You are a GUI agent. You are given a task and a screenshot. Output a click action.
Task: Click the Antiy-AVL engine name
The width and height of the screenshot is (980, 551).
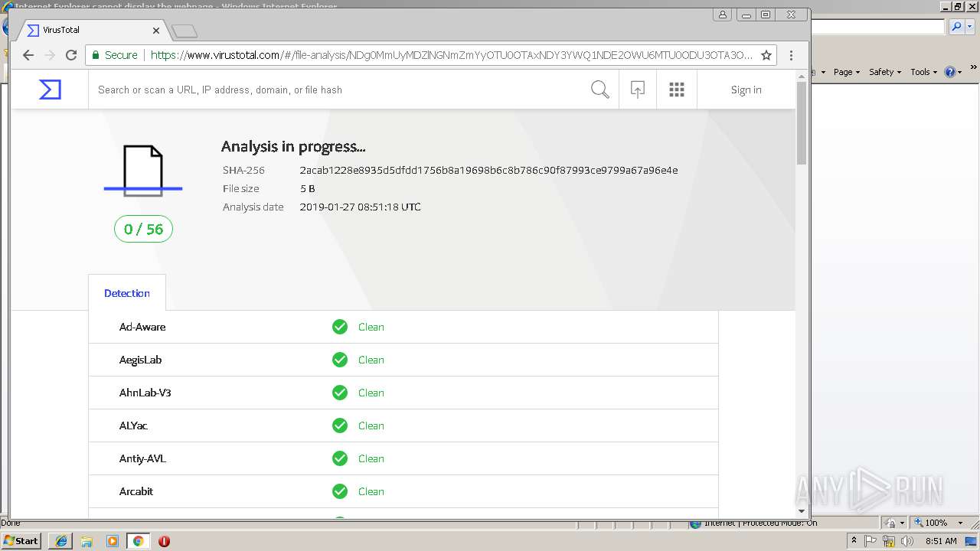click(142, 458)
